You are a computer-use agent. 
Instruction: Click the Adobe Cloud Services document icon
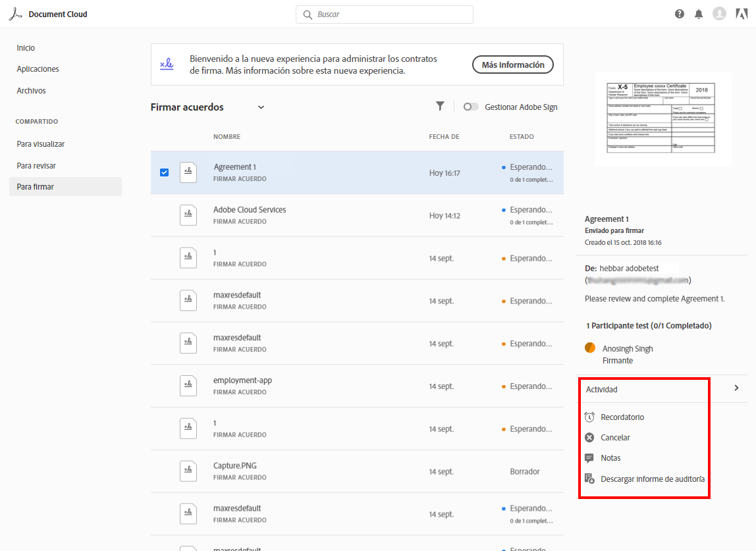click(188, 215)
